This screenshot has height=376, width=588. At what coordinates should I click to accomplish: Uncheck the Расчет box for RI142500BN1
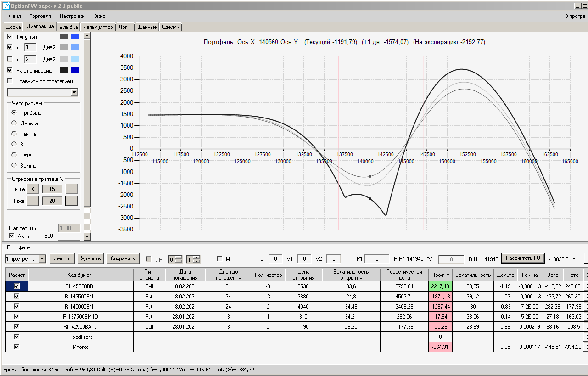[17, 296]
